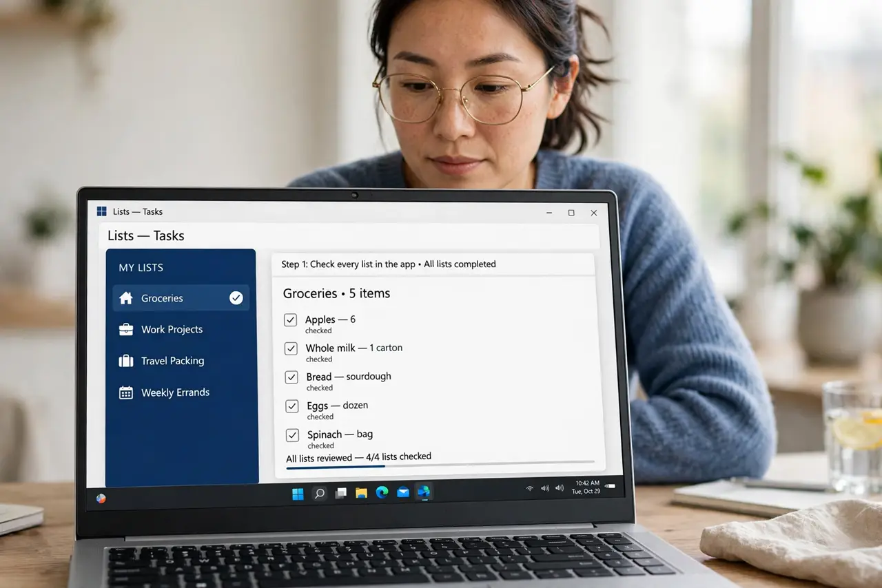Image resolution: width=882 pixels, height=588 pixels.
Task: Click the "Lists — Tasks" header below the title bar
Action: coord(146,235)
